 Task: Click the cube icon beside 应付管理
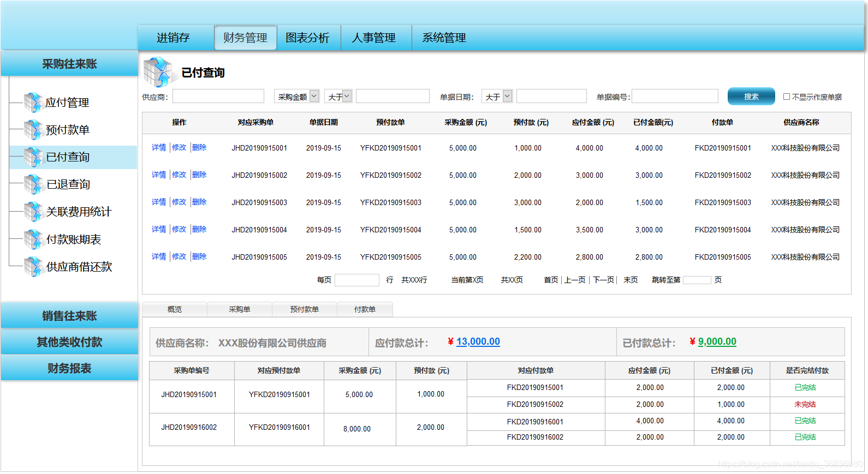[33, 103]
